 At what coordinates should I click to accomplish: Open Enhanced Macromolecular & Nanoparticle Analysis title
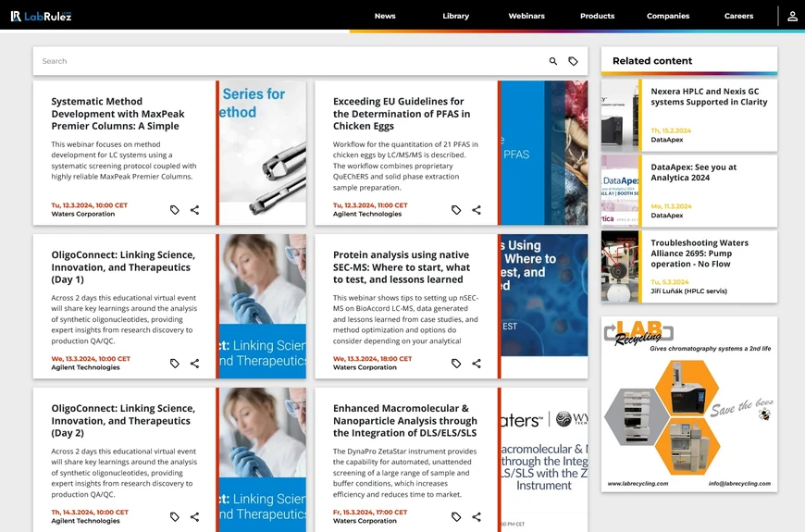click(x=405, y=421)
